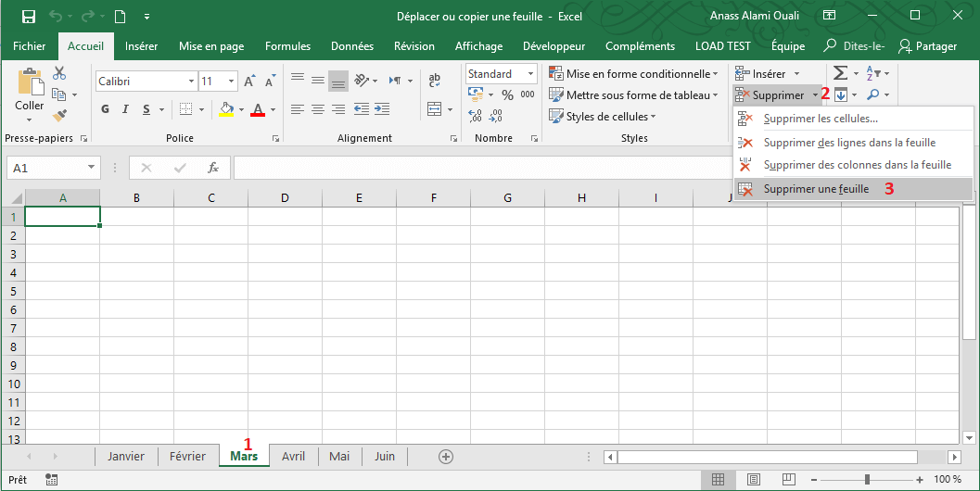Click the Cut scissors icon

coord(60,73)
